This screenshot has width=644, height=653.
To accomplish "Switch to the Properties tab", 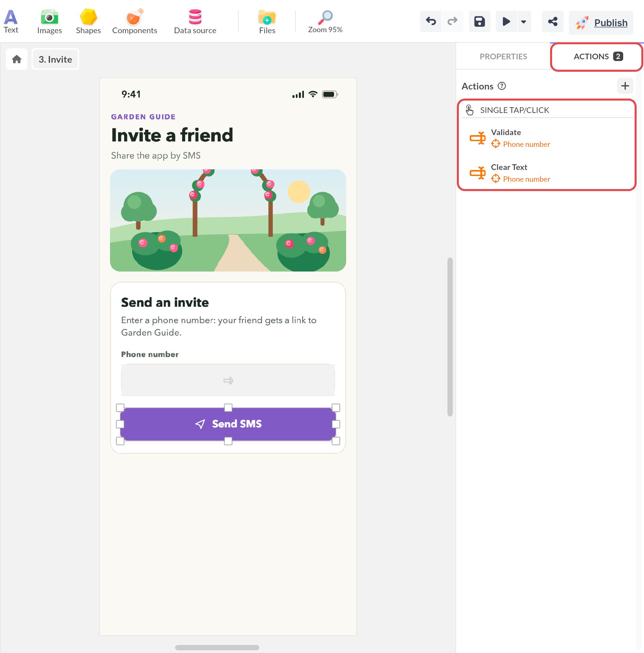I will click(503, 56).
